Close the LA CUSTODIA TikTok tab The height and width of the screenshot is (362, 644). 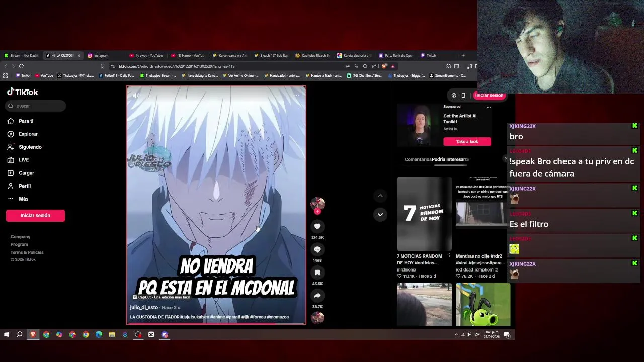coord(79,56)
